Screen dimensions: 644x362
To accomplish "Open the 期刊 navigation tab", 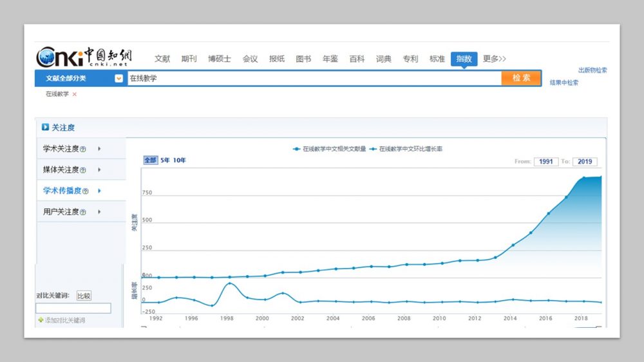I will pos(189,59).
